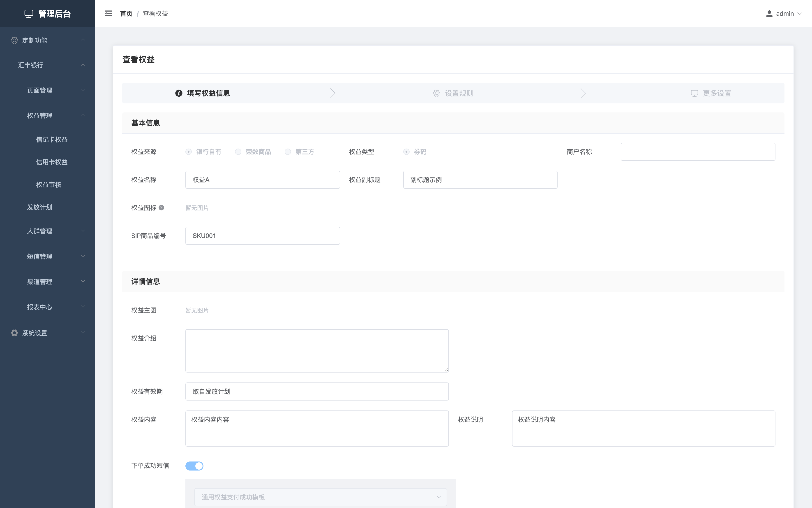Click the gear icon in 设置规则 step
The height and width of the screenshot is (508, 812).
point(436,93)
